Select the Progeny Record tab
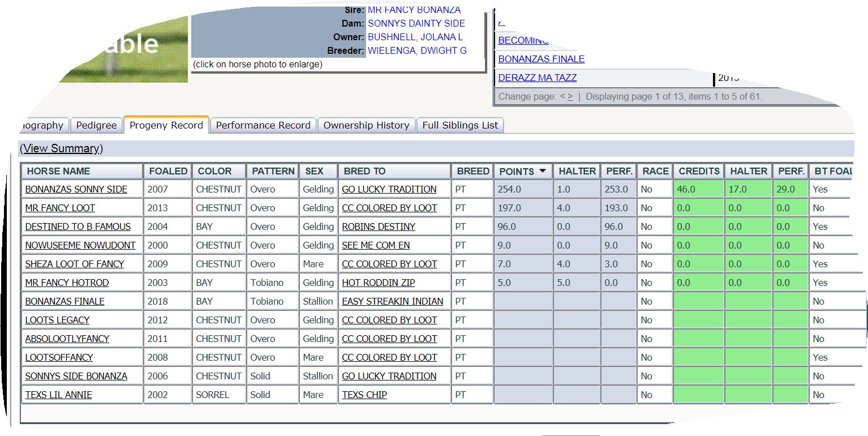 click(166, 125)
